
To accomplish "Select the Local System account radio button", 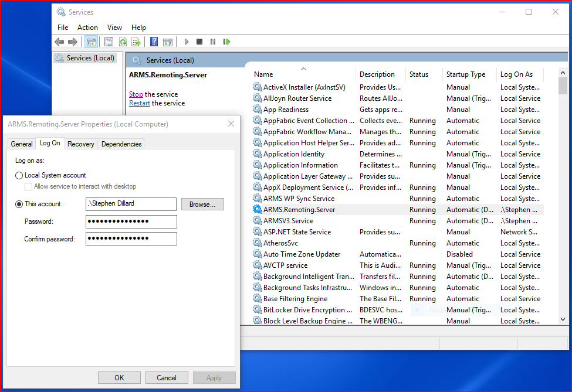I will point(19,175).
